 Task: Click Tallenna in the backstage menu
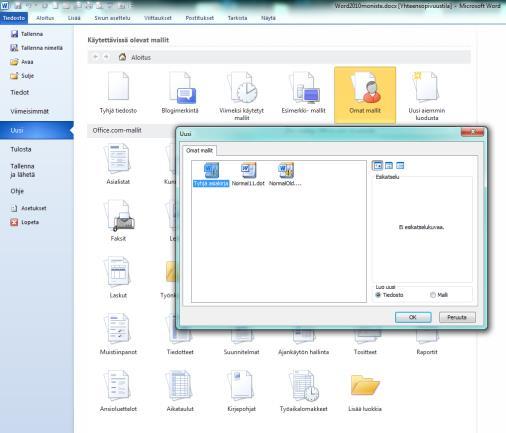point(27,34)
